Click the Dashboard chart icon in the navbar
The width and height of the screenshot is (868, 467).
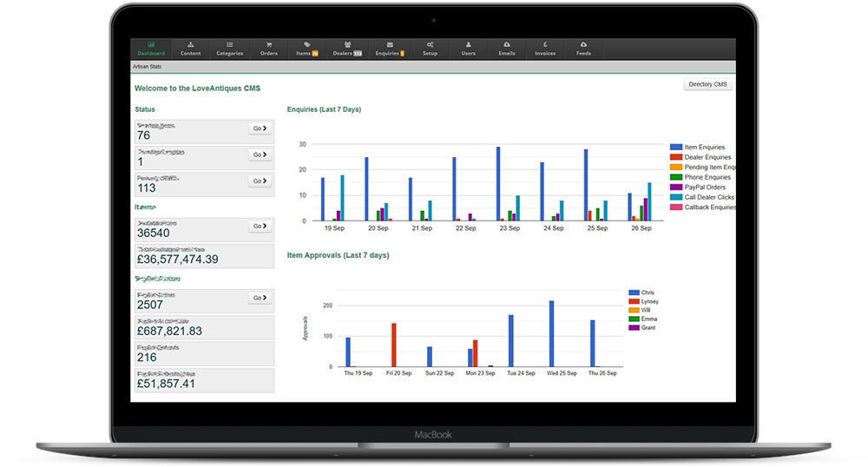tap(150, 44)
